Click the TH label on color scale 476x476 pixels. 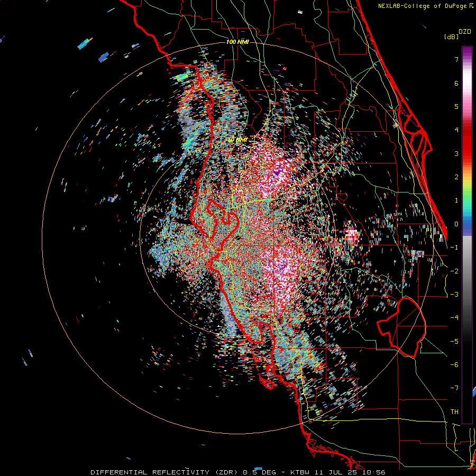click(454, 412)
